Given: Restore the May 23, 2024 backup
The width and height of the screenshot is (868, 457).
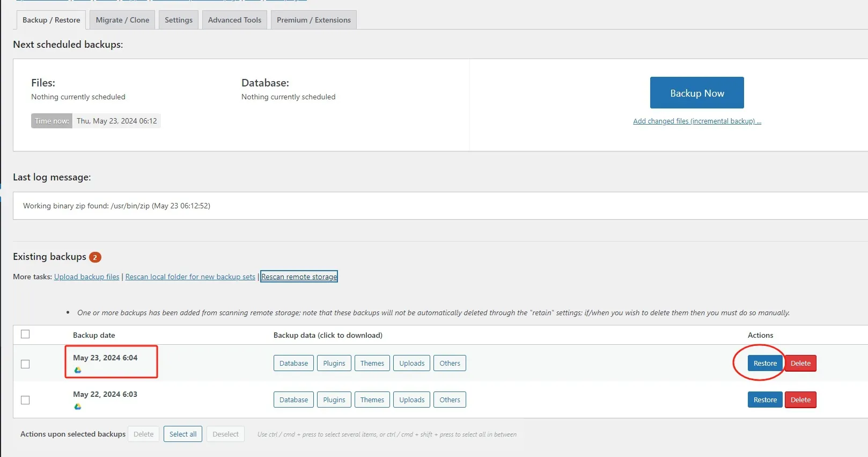Looking at the screenshot, I should [x=764, y=364].
